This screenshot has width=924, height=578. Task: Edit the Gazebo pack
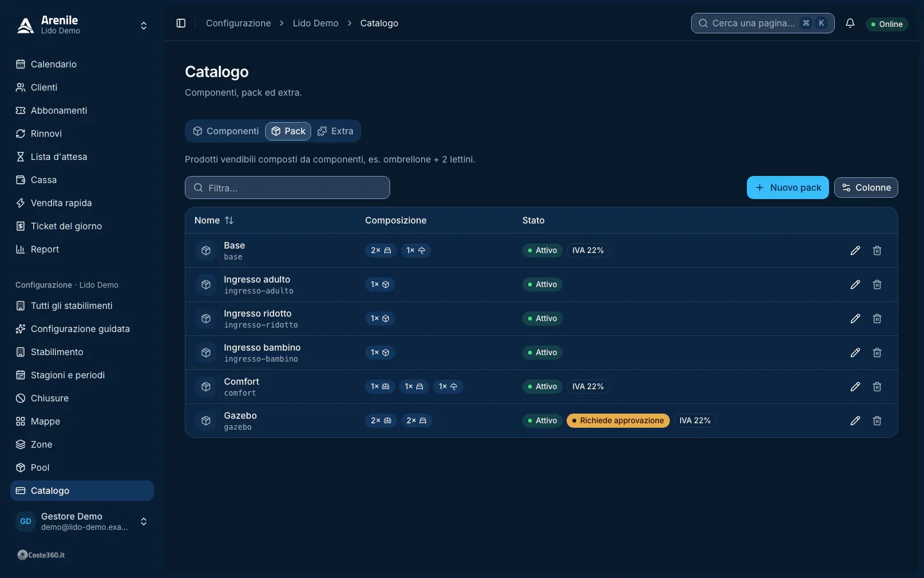855,421
